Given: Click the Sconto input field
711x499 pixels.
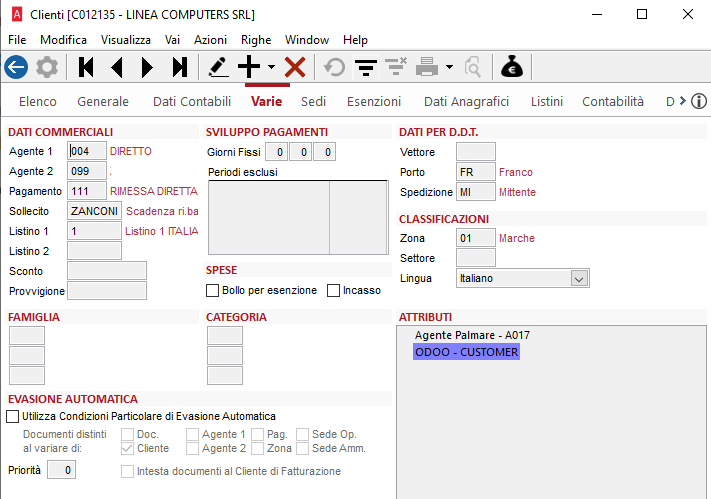Looking at the screenshot, I should point(107,271).
